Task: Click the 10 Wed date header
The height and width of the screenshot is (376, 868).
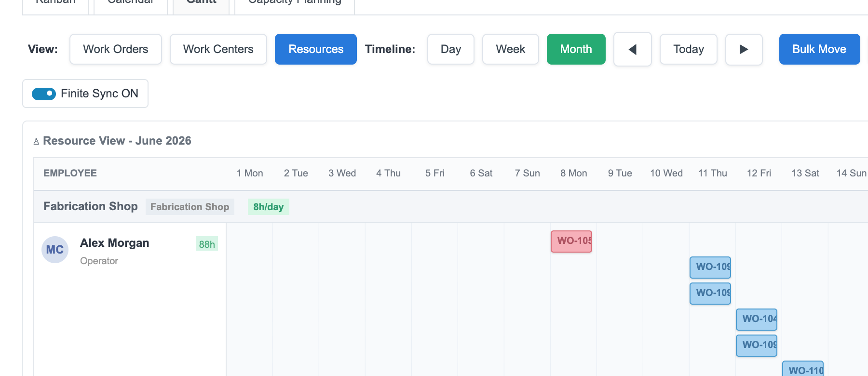Action: 666,173
